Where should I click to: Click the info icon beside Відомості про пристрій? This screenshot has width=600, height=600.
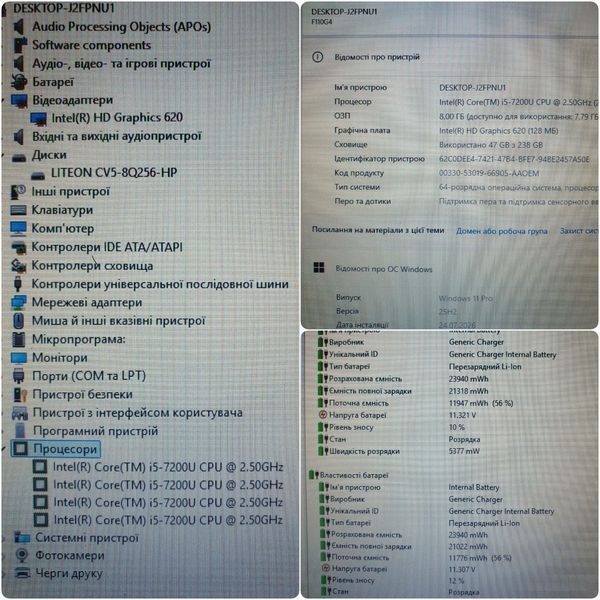(318, 57)
